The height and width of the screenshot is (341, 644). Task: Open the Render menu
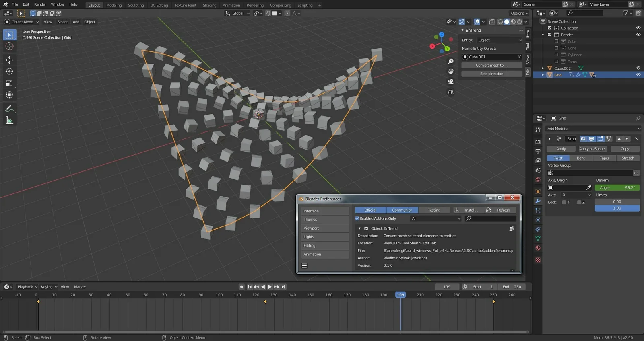point(40,4)
